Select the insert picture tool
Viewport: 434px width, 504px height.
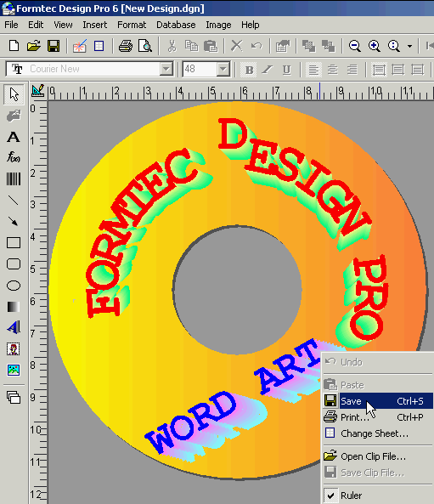click(14, 370)
